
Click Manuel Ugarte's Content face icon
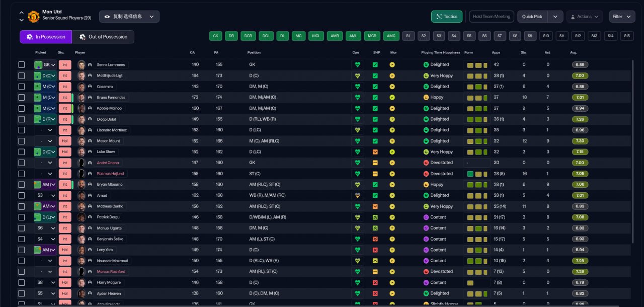pyautogui.click(x=426, y=228)
